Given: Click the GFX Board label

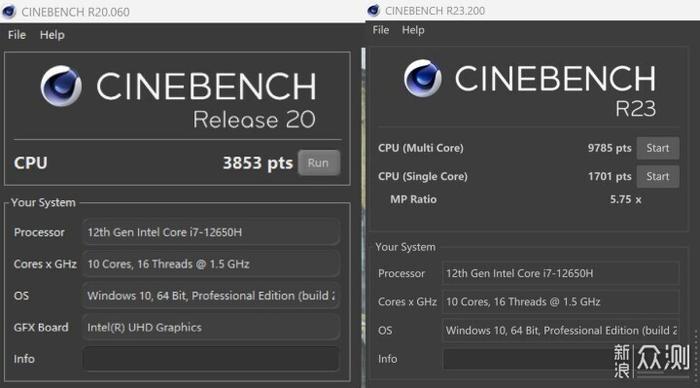Looking at the screenshot, I should pos(41,327).
